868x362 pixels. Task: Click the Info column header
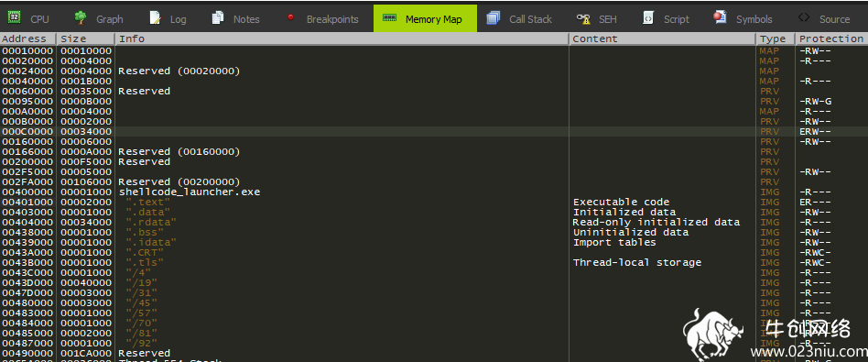[342, 38]
